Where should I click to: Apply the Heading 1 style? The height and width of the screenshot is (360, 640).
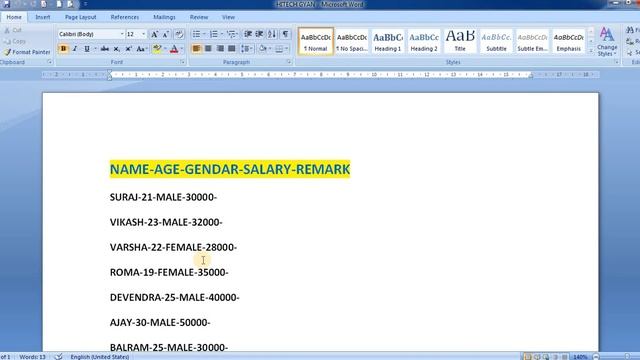(388, 41)
